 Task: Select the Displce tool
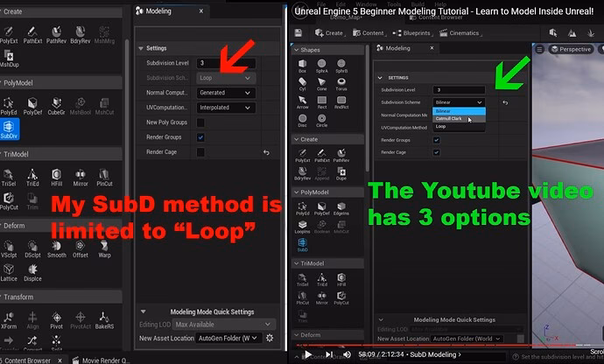[32, 272]
